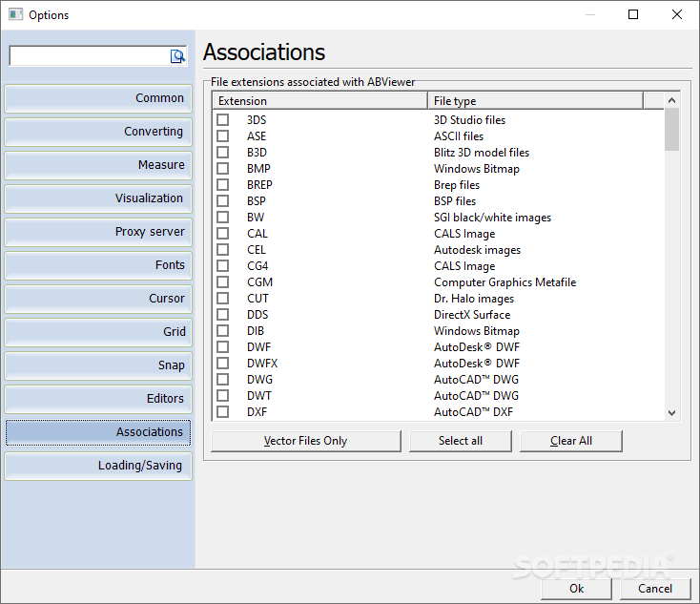Select the 'Computer Graphics Metafile' entry
Viewport: 700px width, 604px height.
pos(504,282)
